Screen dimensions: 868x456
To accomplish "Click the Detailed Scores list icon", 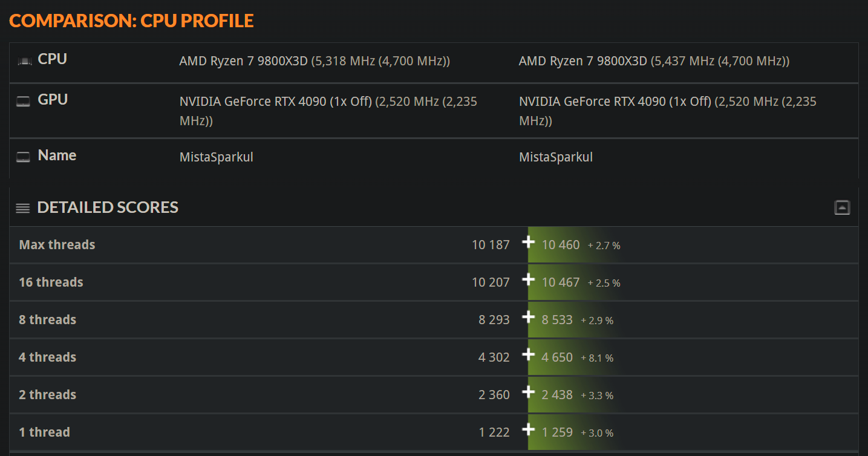I will click(23, 208).
